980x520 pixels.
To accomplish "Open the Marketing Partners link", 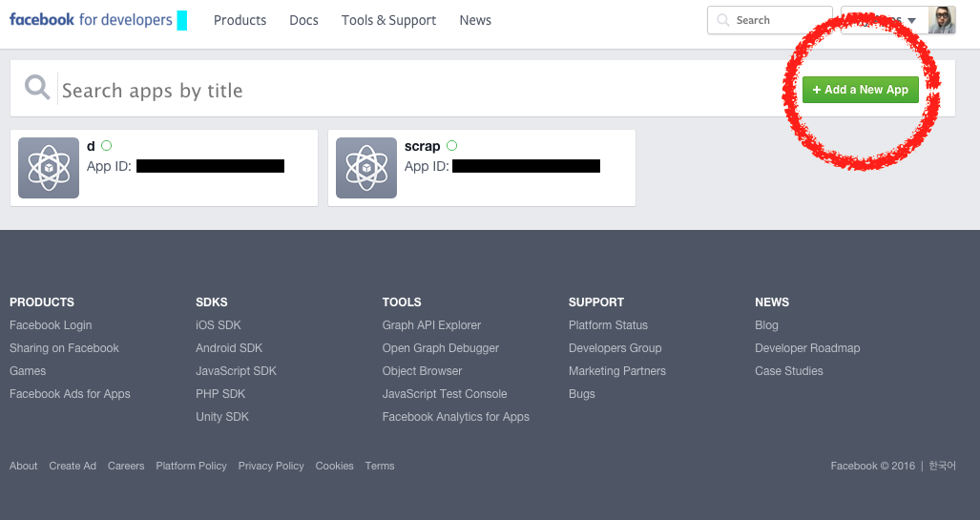I will coord(616,370).
